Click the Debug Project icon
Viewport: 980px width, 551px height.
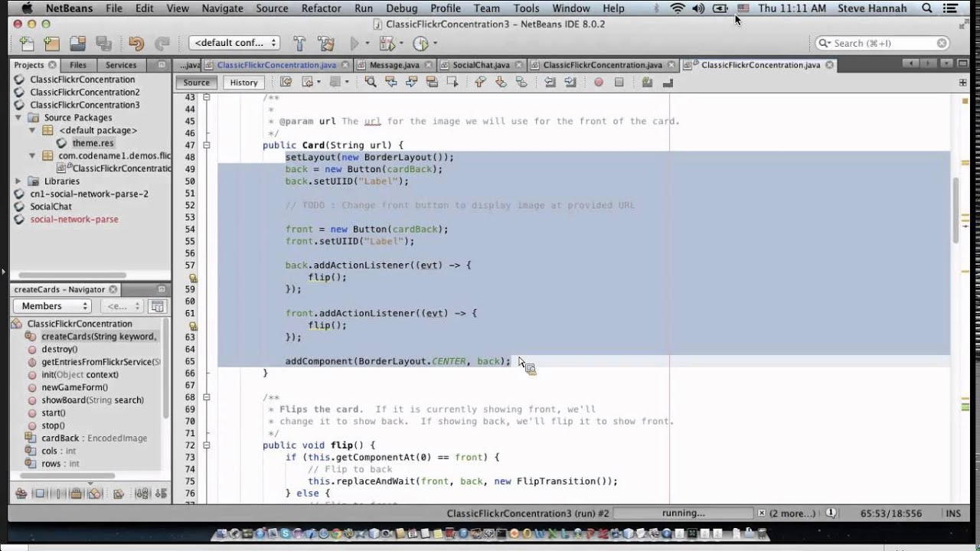tap(387, 44)
